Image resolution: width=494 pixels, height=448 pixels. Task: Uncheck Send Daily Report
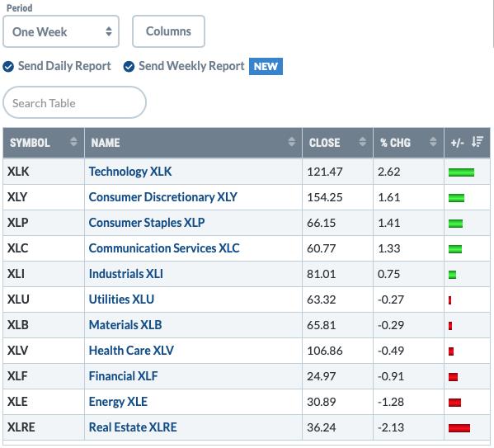[8, 67]
